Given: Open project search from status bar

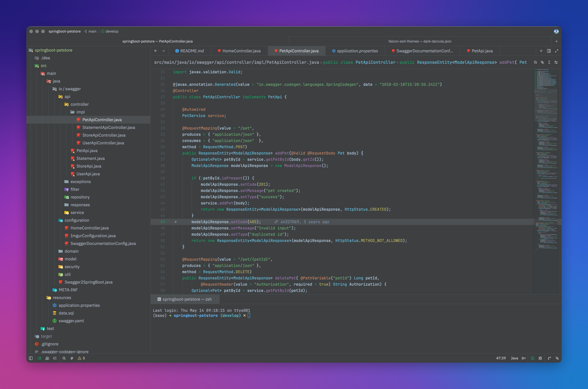Looking at the screenshot, I should [x=64, y=358].
